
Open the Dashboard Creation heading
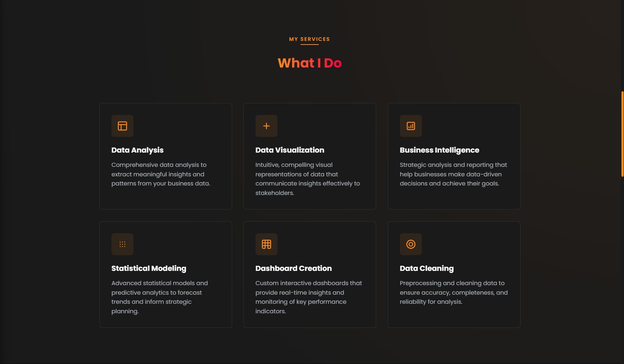click(294, 268)
